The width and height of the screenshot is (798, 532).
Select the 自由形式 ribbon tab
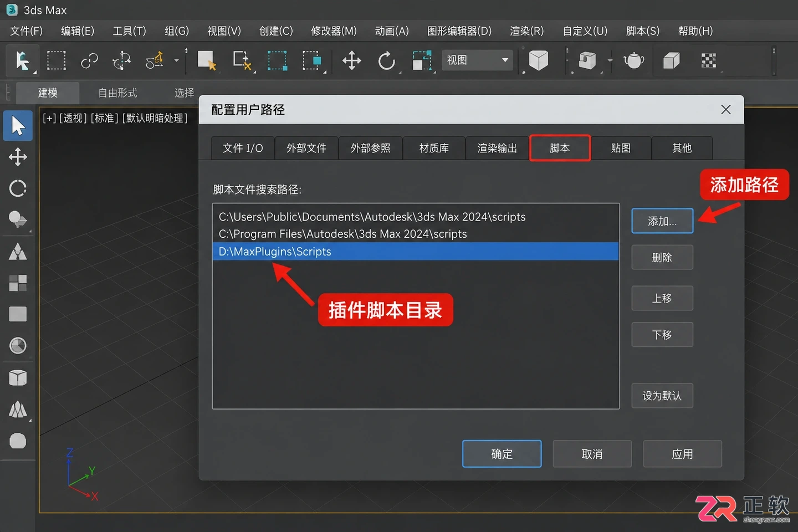[x=117, y=93]
